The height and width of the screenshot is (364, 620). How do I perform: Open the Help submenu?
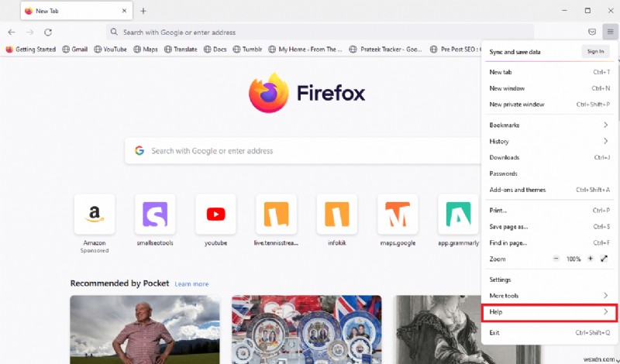coord(549,312)
